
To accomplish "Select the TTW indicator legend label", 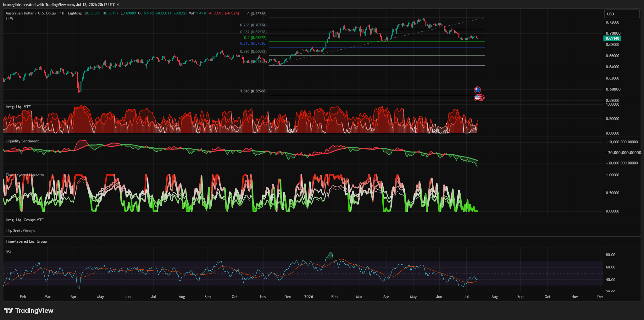I will point(9,19).
